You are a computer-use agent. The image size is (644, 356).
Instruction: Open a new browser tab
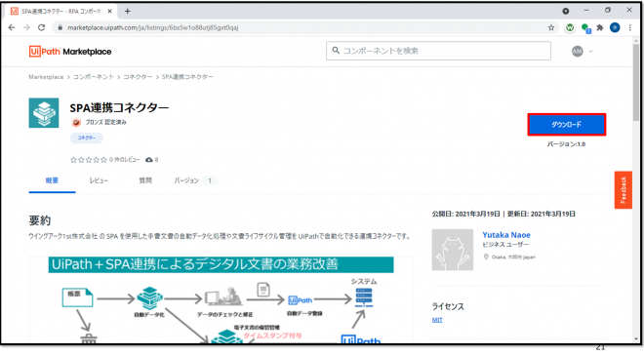point(127,11)
